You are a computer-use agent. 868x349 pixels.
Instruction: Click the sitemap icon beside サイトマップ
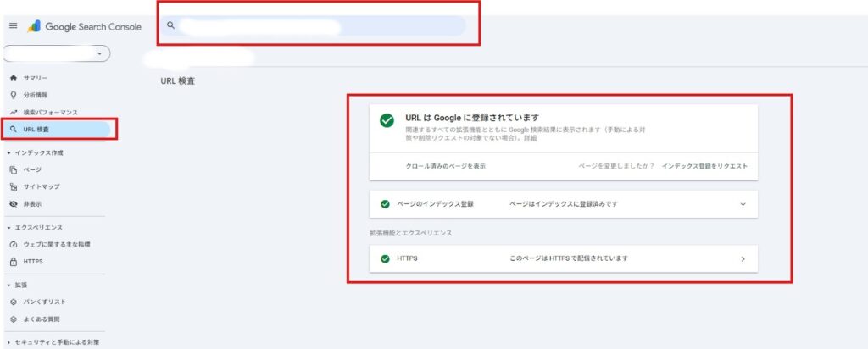pyautogui.click(x=14, y=187)
